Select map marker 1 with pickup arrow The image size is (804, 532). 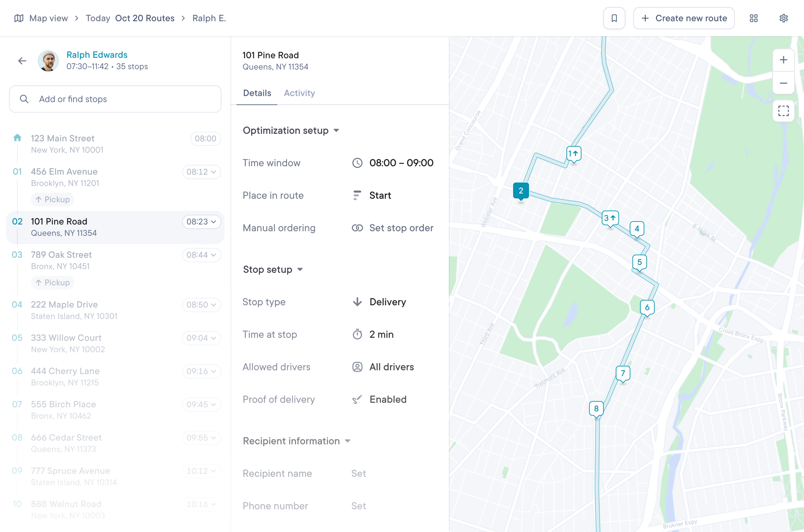(574, 154)
